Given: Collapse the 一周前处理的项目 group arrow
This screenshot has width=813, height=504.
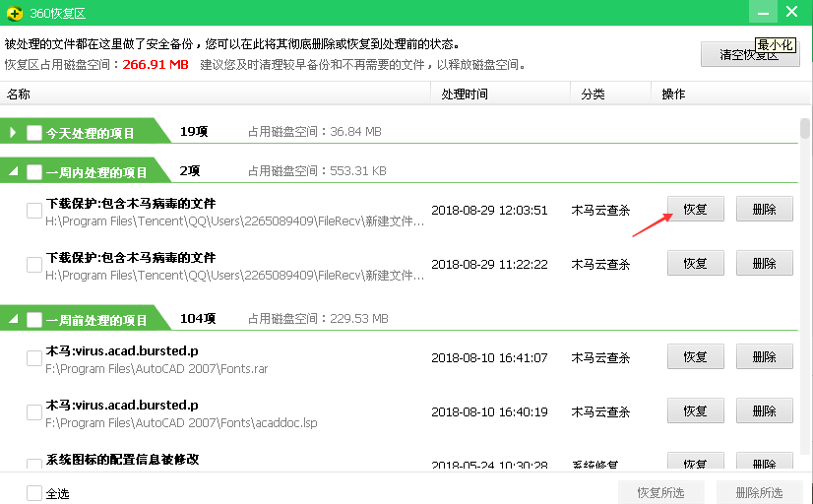Looking at the screenshot, I should click(x=13, y=319).
